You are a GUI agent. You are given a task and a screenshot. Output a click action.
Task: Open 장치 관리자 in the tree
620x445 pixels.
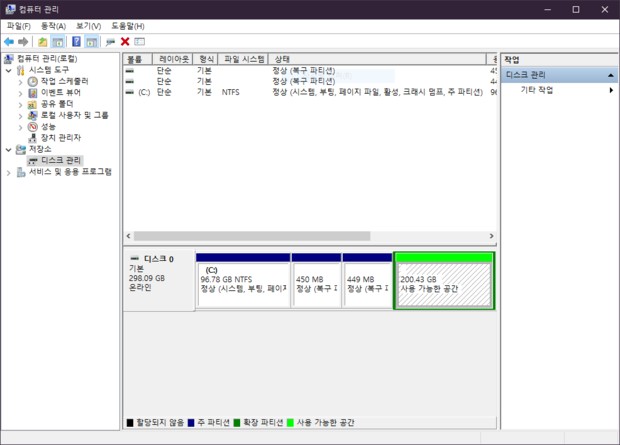60,138
